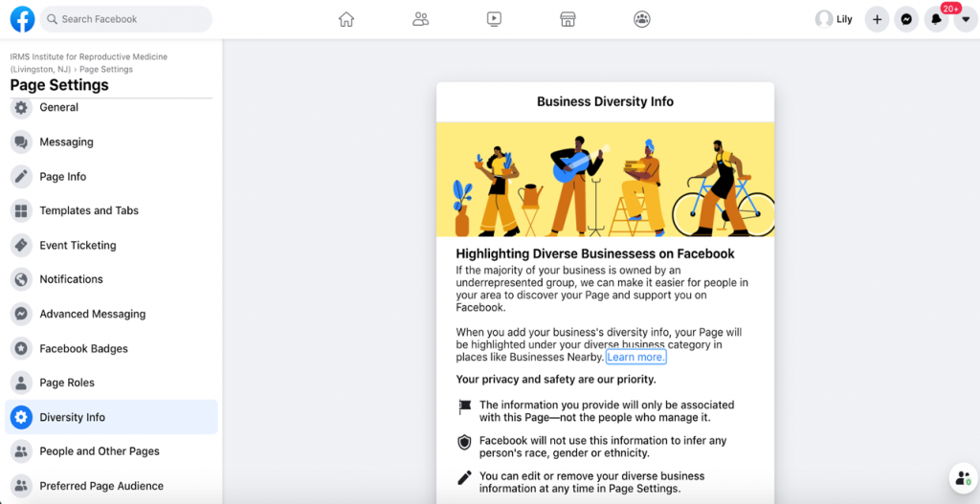The height and width of the screenshot is (504, 980).
Task: Click the Page Info pencil icon
Action: (x=21, y=177)
